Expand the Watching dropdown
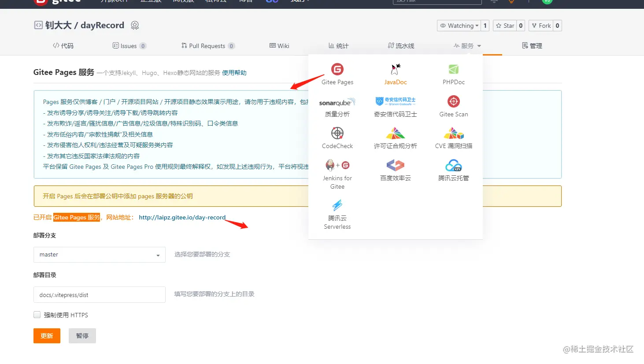The image size is (644, 364). [459, 26]
